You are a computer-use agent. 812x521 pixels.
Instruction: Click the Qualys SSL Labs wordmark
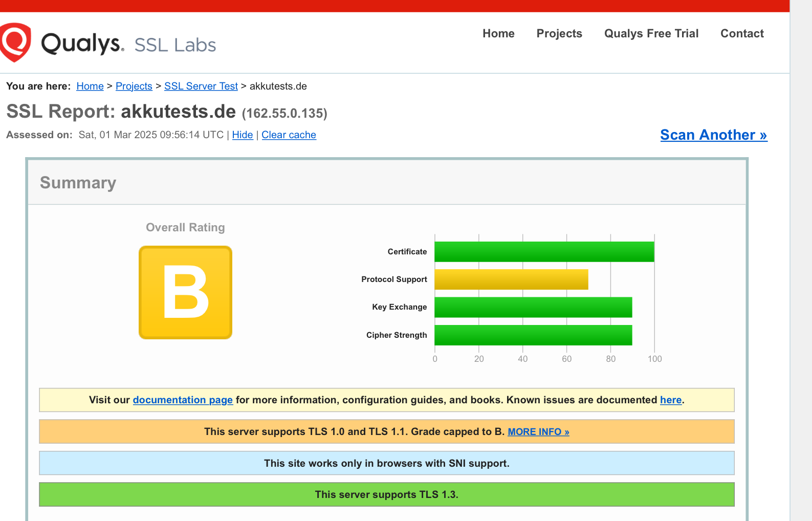click(x=128, y=44)
